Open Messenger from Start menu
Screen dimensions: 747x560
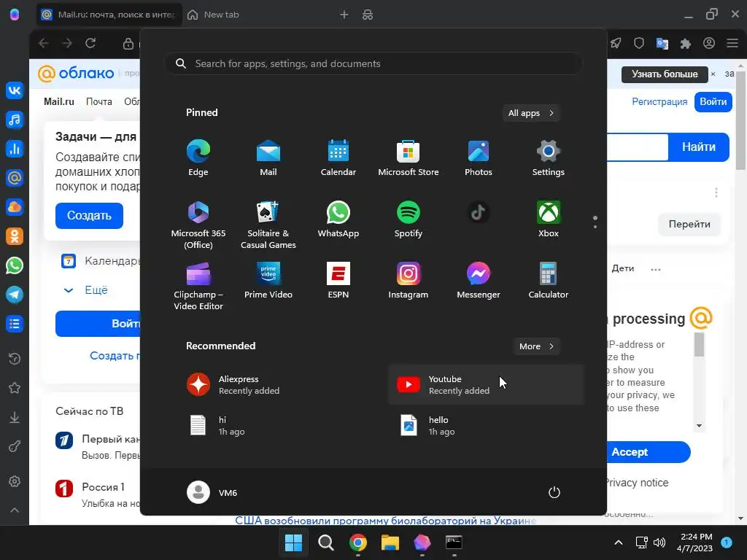click(479, 281)
